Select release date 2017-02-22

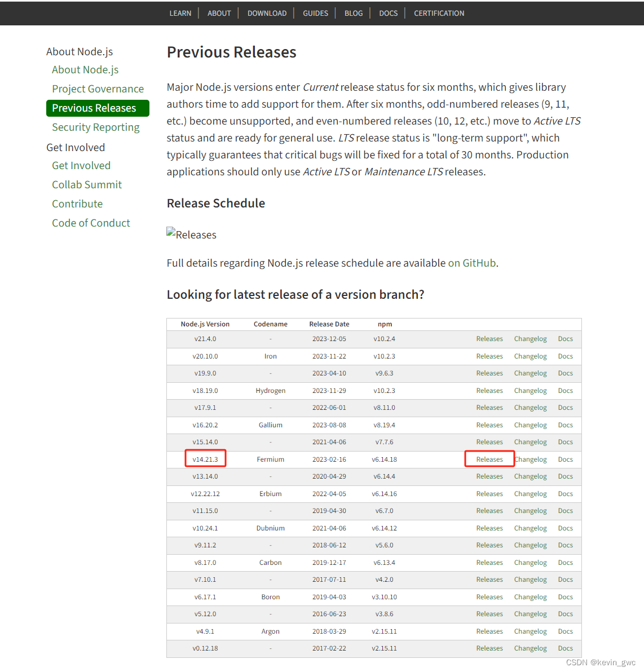(329, 648)
